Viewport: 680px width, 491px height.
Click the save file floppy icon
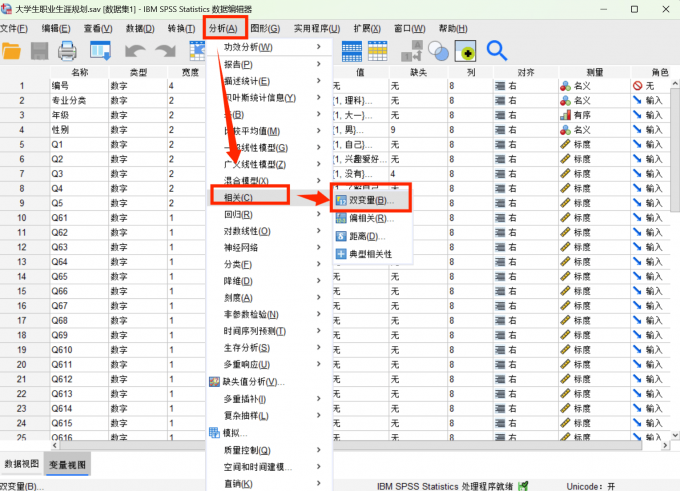pyautogui.click(x=39, y=51)
